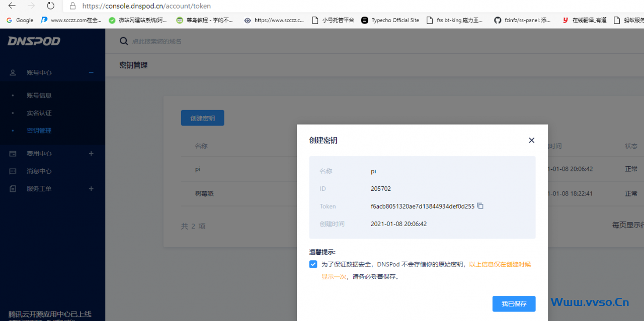The height and width of the screenshot is (321, 644).
Task: Expand the 服务工单 sidebar section
Action: pyautogui.click(x=91, y=189)
